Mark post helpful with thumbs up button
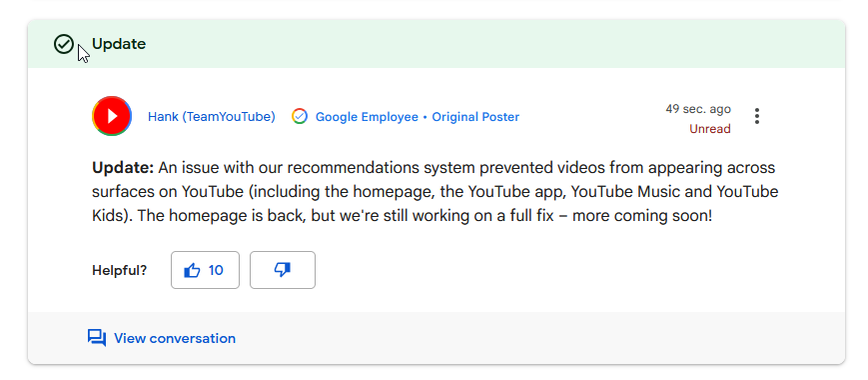The image size is (868, 380). coord(206,270)
